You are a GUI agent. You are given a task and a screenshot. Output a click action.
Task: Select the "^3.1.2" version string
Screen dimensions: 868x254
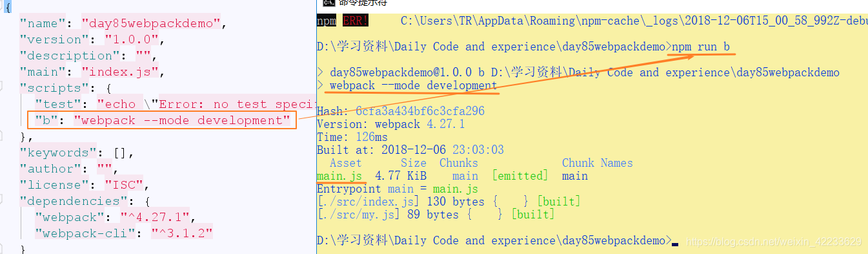click(x=183, y=233)
